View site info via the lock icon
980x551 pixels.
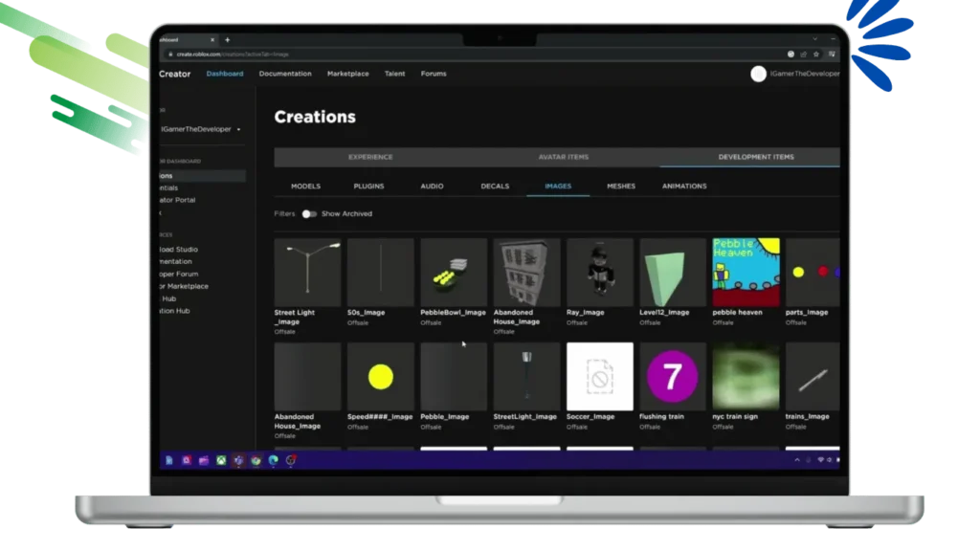coord(170,55)
